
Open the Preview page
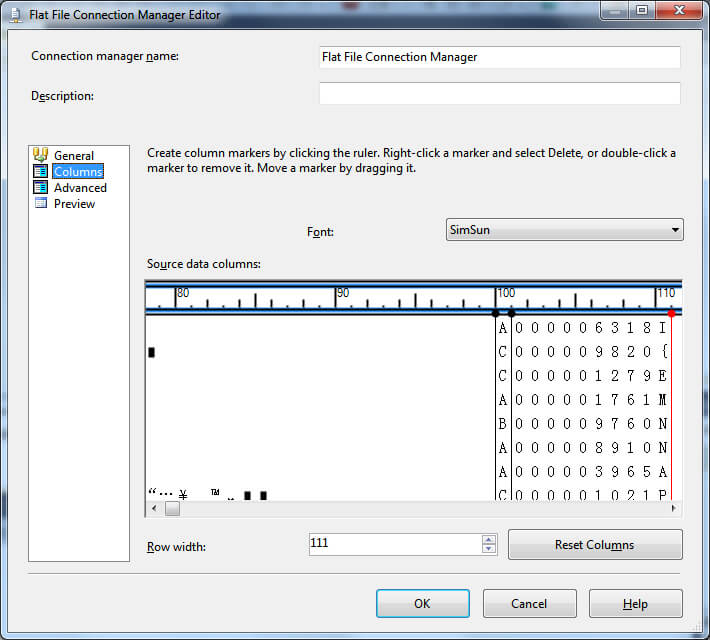[74, 204]
